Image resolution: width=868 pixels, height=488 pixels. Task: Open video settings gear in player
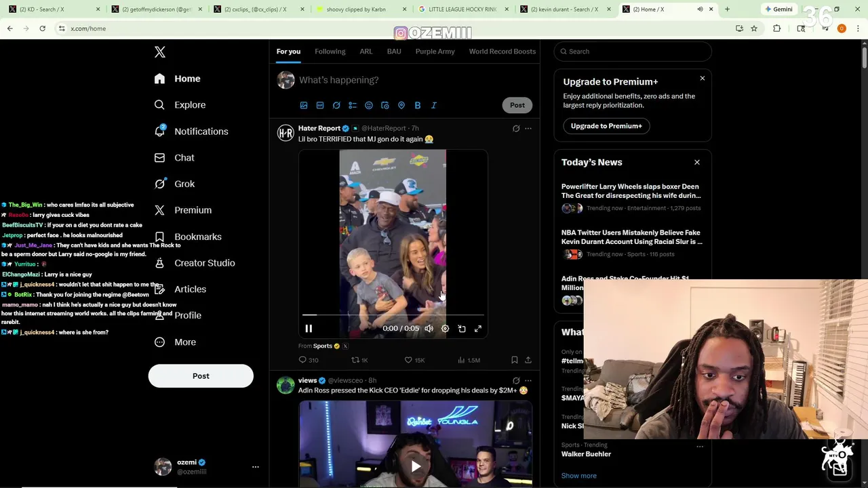446,329
